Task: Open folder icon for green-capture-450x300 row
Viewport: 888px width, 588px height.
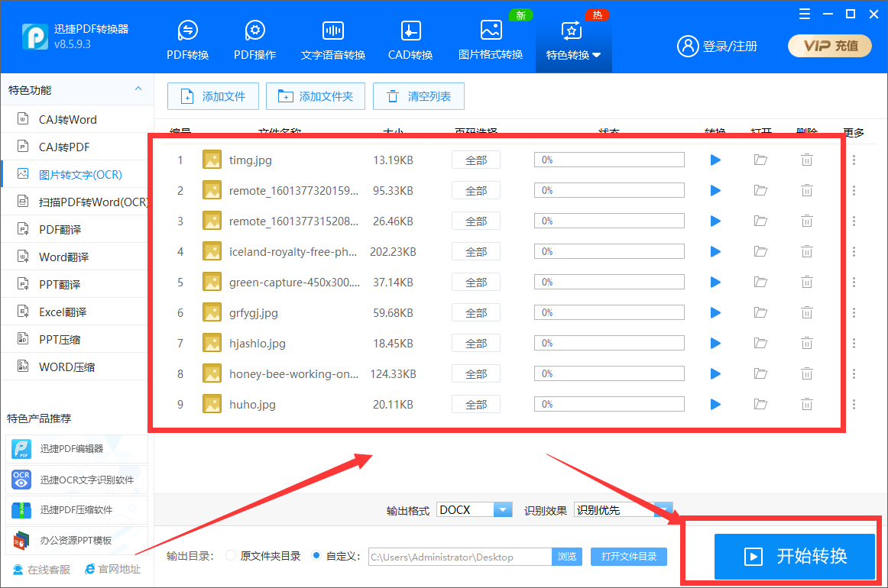Action: click(x=760, y=283)
